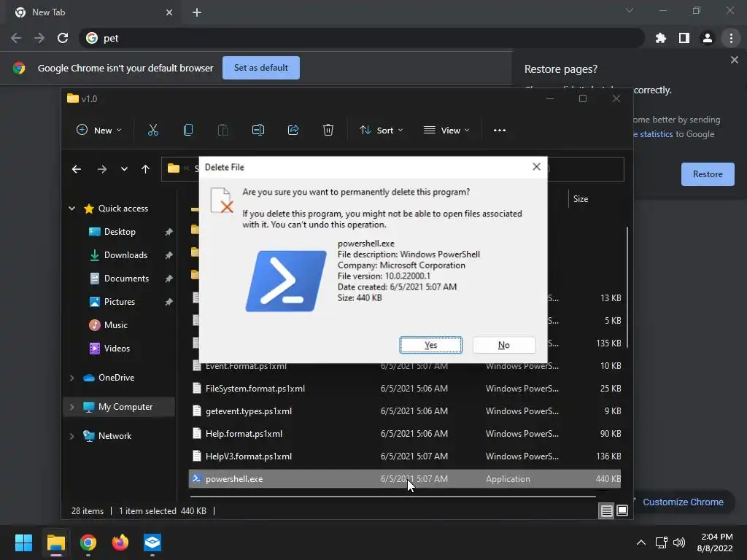Open the Sort dropdown menu
This screenshot has height=560, width=747.
point(381,130)
